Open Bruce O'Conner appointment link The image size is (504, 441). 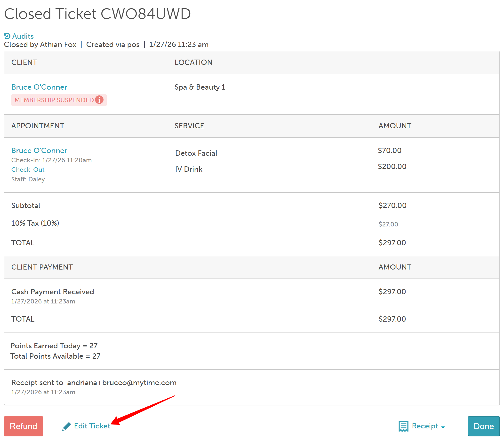tap(39, 151)
